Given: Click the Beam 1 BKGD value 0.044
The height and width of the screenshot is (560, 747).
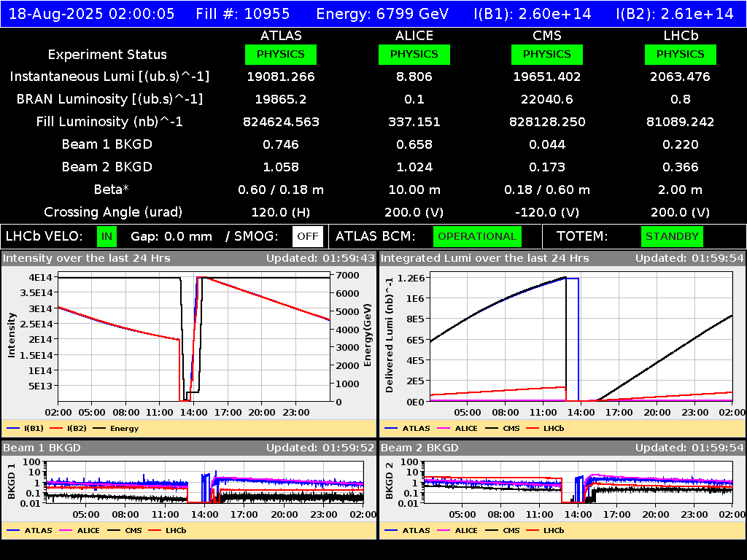Looking at the screenshot, I should (547, 144).
